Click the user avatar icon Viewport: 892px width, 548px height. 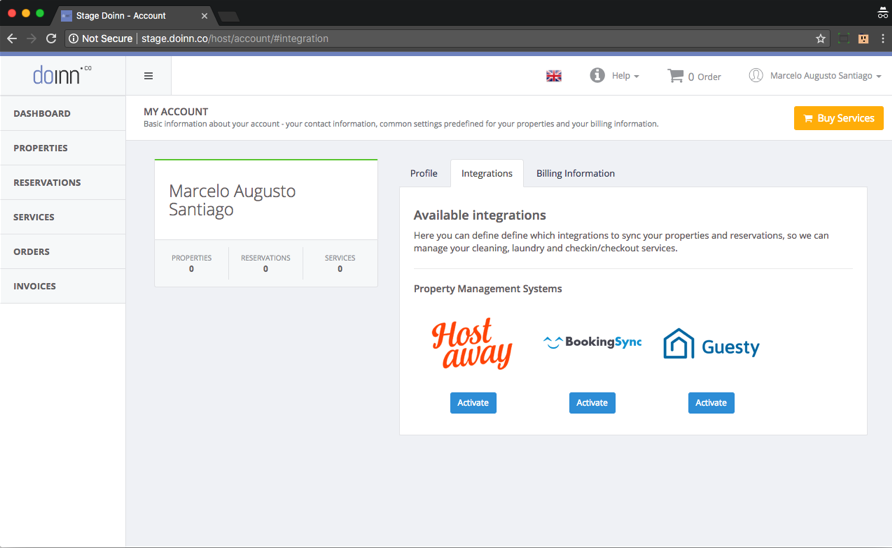755,75
